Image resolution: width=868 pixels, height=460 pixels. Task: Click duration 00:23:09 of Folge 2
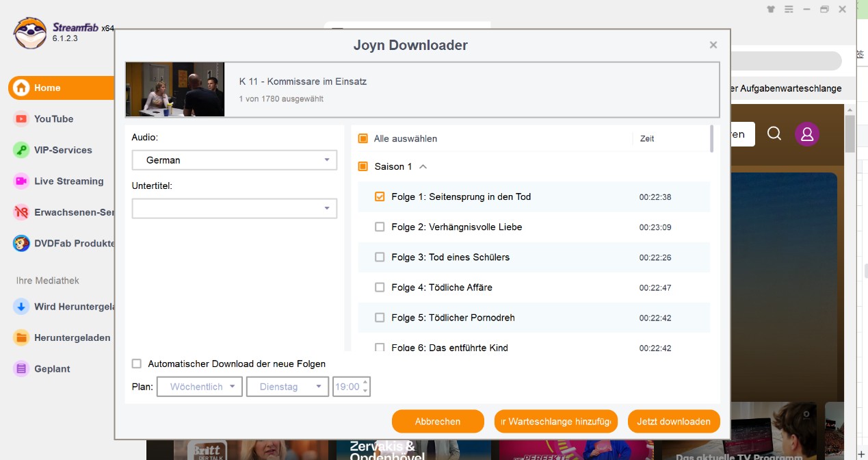[655, 227]
